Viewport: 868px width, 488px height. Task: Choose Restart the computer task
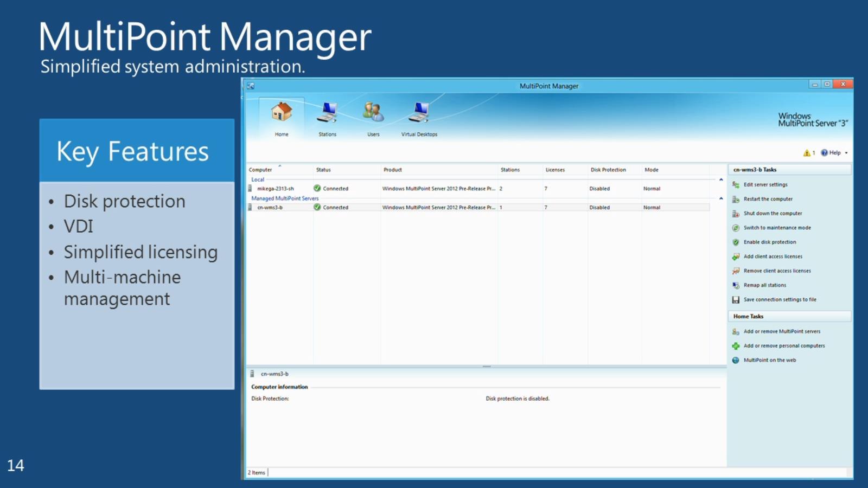click(x=768, y=199)
